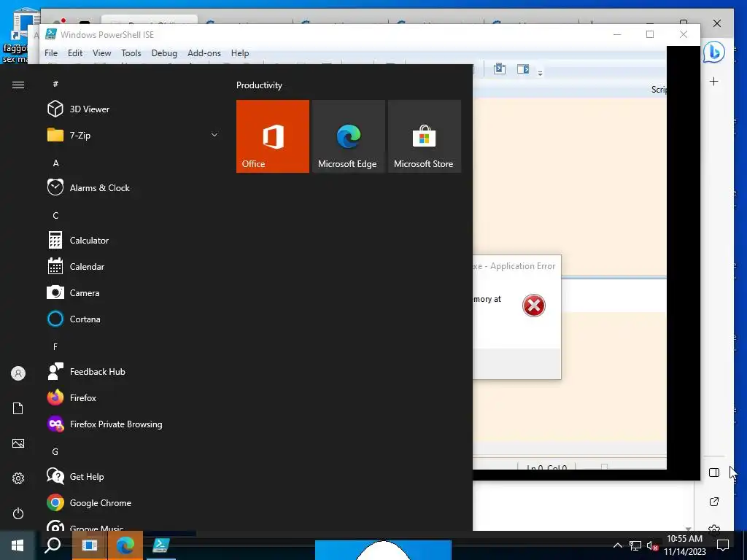
Task: Open the network tray icon
Action: (635, 545)
